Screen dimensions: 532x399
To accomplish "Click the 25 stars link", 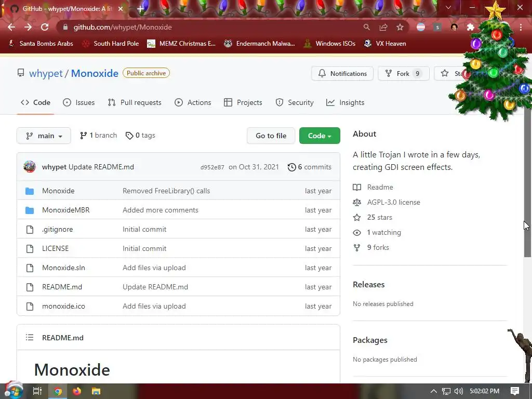I will [x=380, y=218].
